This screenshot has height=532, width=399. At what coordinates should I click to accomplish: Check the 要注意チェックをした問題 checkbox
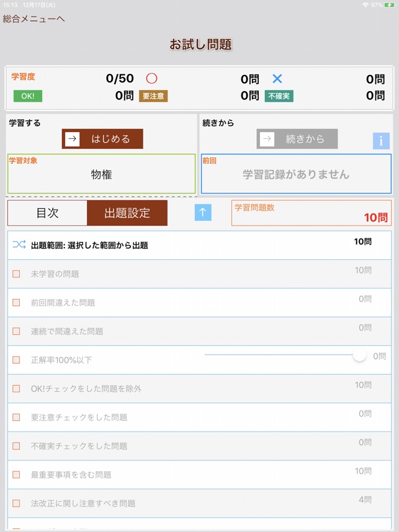click(16, 417)
